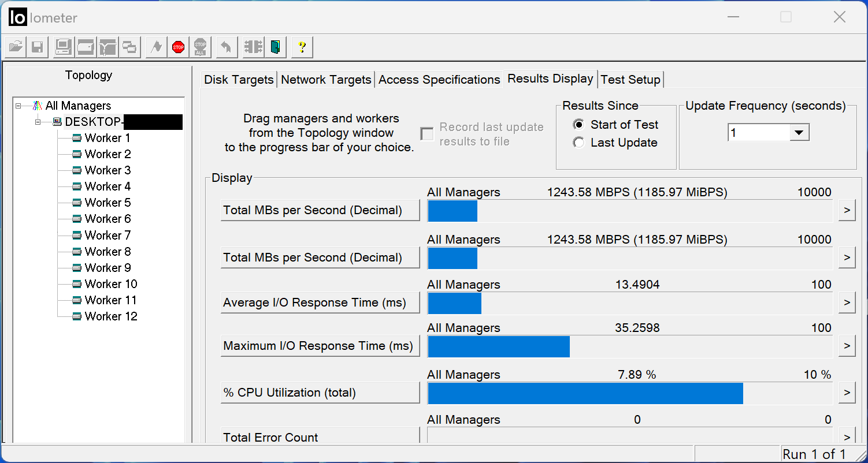The height and width of the screenshot is (463, 868).
Task: Click the Total Error Count button
Action: click(x=320, y=435)
